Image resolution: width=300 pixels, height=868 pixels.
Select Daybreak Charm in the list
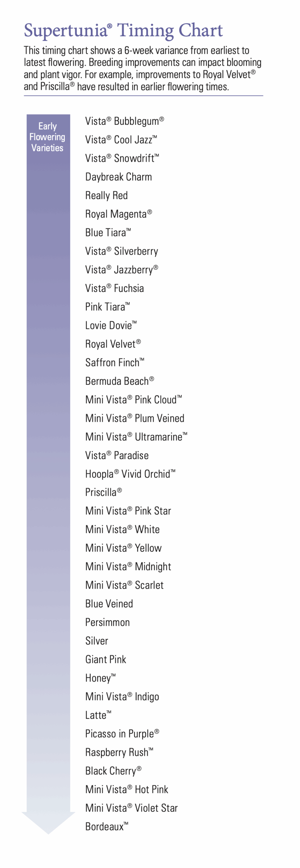point(118,177)
